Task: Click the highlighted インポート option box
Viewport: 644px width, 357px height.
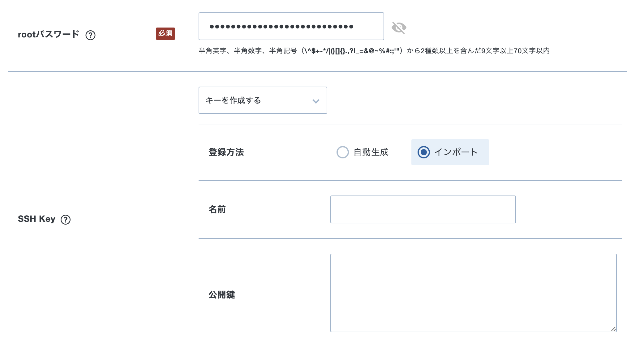Action: [450, 152]
